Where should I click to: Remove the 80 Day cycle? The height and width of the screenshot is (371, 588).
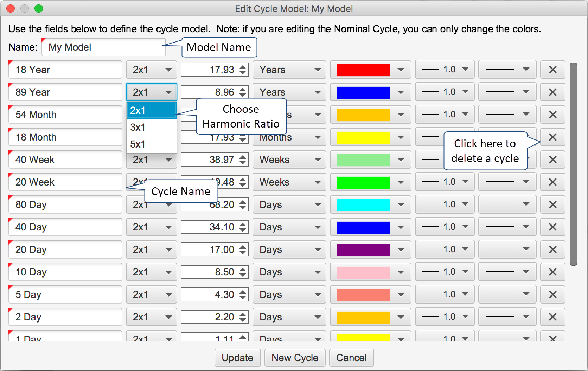pos(552,204)
